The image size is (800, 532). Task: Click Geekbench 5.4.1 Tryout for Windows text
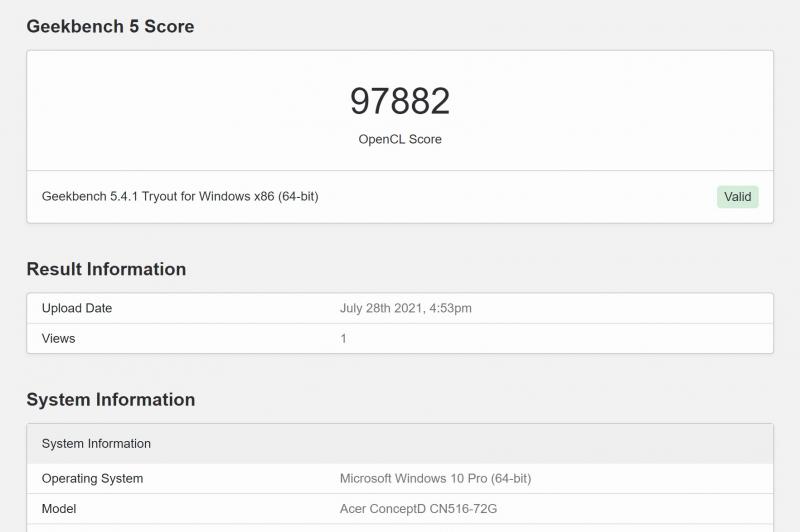pos(180,196)
